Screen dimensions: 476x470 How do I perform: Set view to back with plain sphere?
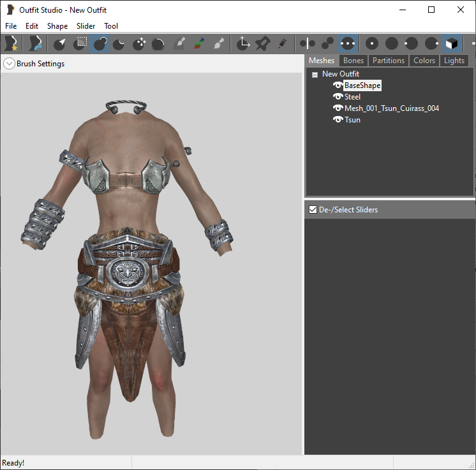[392, 43]
